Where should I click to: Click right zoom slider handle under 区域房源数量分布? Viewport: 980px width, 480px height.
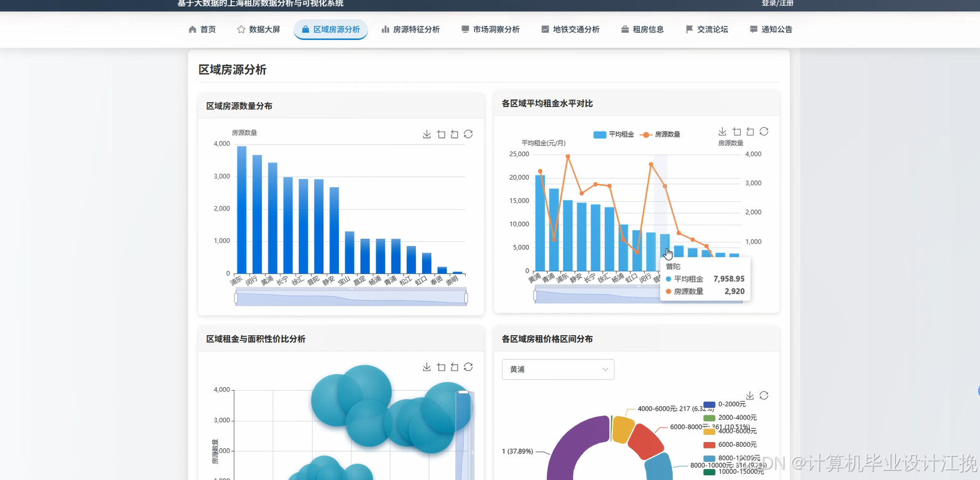(x=466, y=298)
